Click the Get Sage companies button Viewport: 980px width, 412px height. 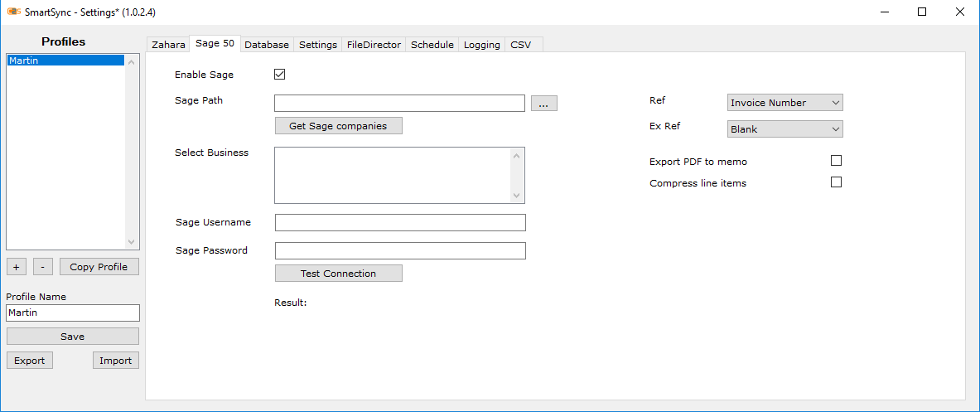338,126
